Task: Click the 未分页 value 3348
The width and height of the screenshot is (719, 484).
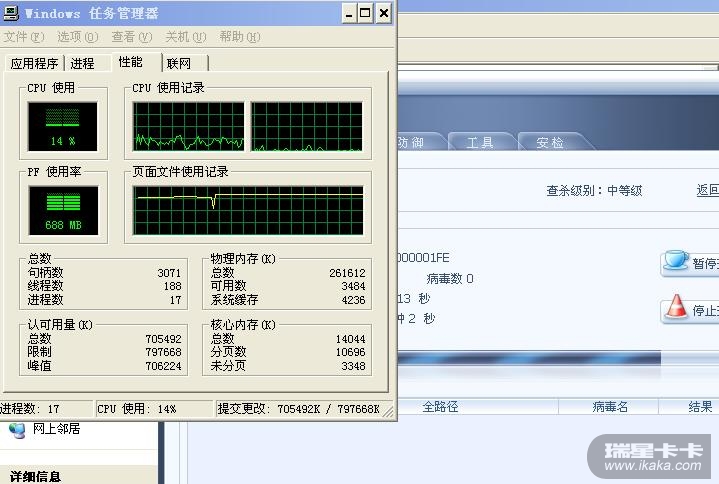Action: (x=353, y=366)
